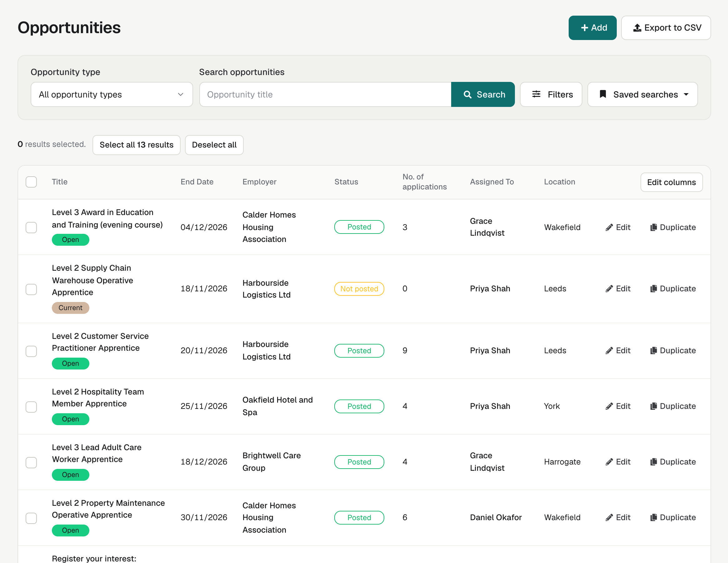Click the Posted badge in the Hospitality Team Member row
Screen dimensions: 728x563
tap(359, 406)
